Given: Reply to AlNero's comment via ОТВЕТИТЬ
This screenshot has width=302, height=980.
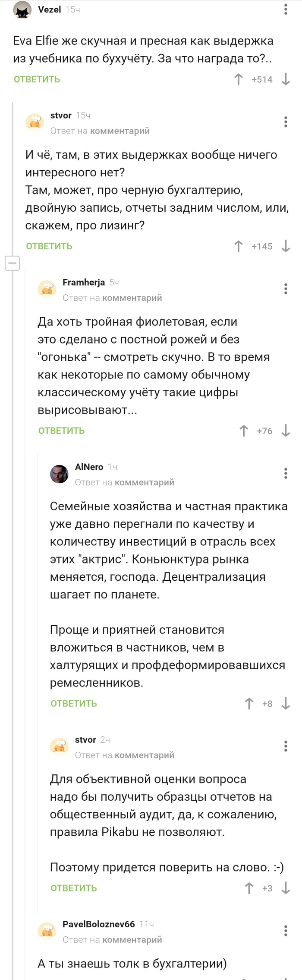Looking at the screenshot, I should (x=74, y=703).
